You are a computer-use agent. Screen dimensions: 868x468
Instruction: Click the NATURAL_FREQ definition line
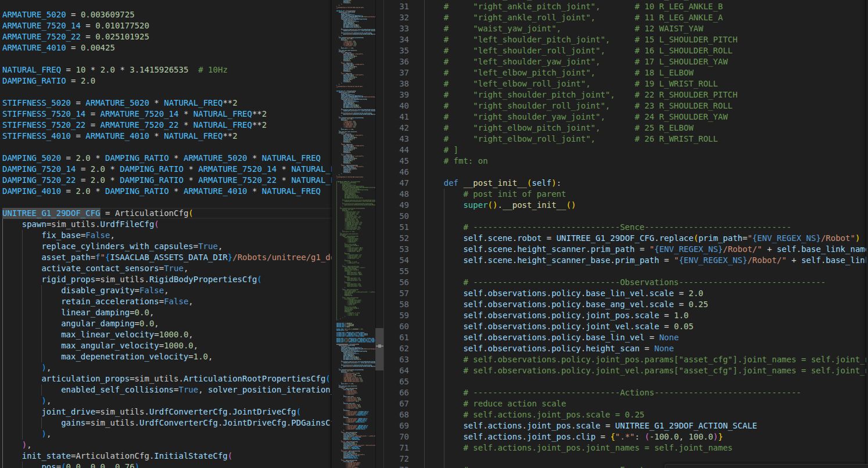pyautogui.click(x=115, y=70)
